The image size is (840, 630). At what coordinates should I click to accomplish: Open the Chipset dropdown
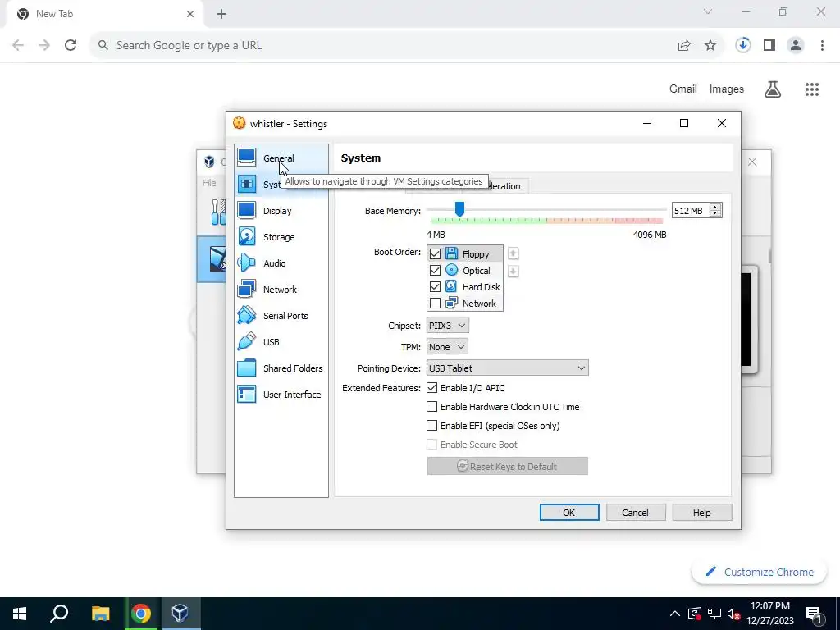coord(448,325)
